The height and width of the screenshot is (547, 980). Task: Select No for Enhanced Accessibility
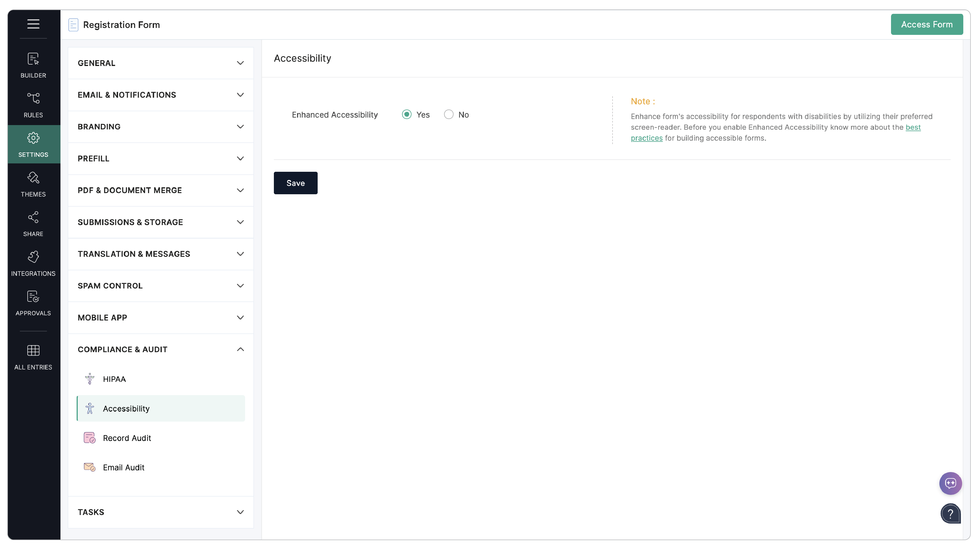click(449, 115)
